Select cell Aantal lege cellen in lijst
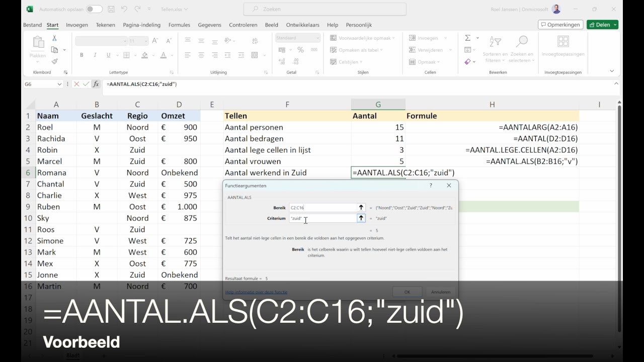 coord(287,150)
